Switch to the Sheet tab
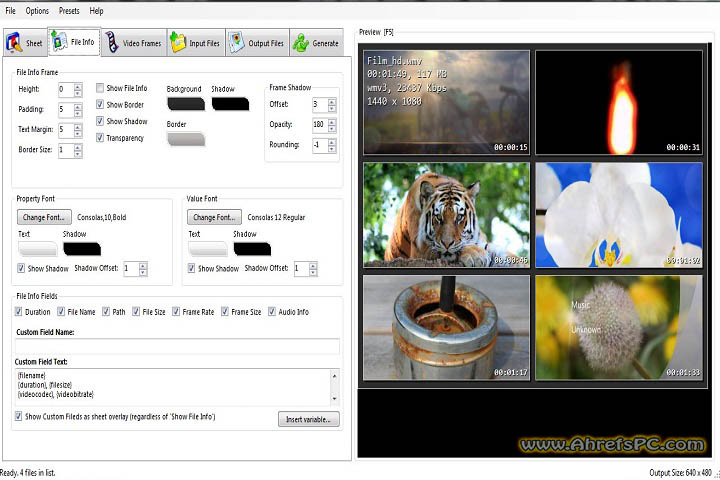The width and height of the screenshot is (720, 480). (25, 43)
